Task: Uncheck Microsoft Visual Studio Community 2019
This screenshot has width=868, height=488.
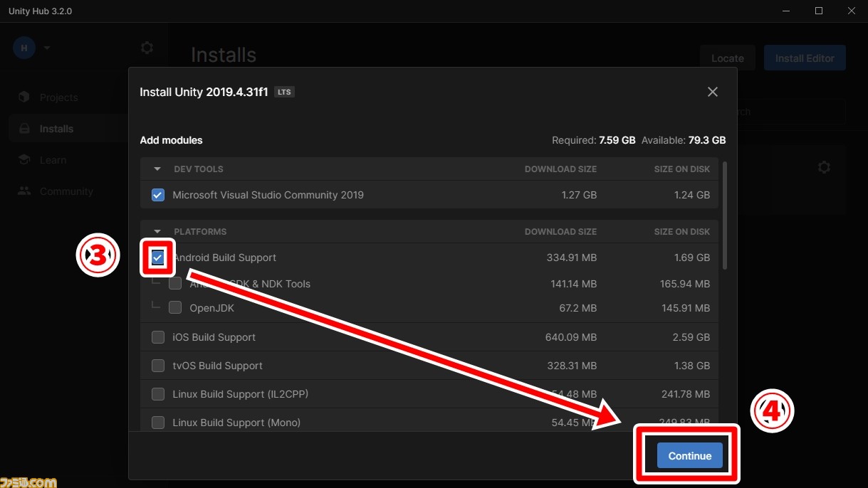Action: pos(158,195)
